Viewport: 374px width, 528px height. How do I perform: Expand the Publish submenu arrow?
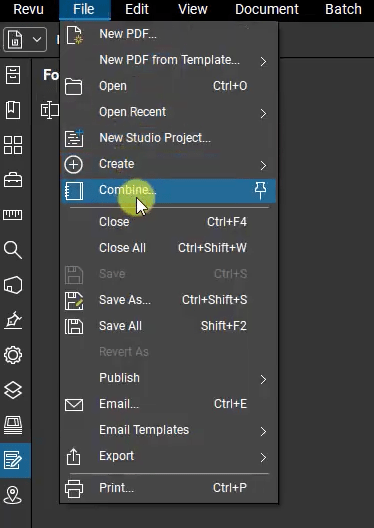click(x=263, y=380)
